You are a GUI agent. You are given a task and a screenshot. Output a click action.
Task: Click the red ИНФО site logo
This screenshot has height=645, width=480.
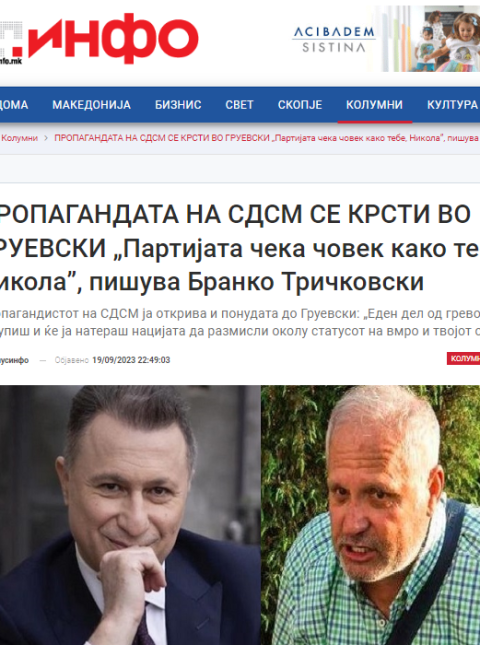point(99,38)
